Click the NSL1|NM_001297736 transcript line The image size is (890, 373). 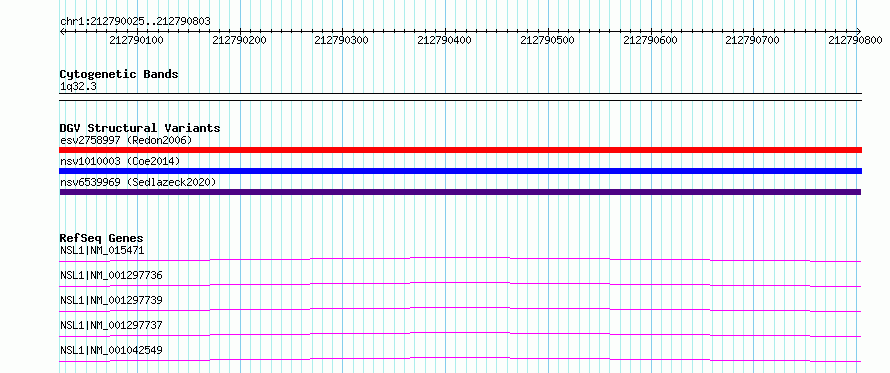pyautogui.click(x=460, y=284)
